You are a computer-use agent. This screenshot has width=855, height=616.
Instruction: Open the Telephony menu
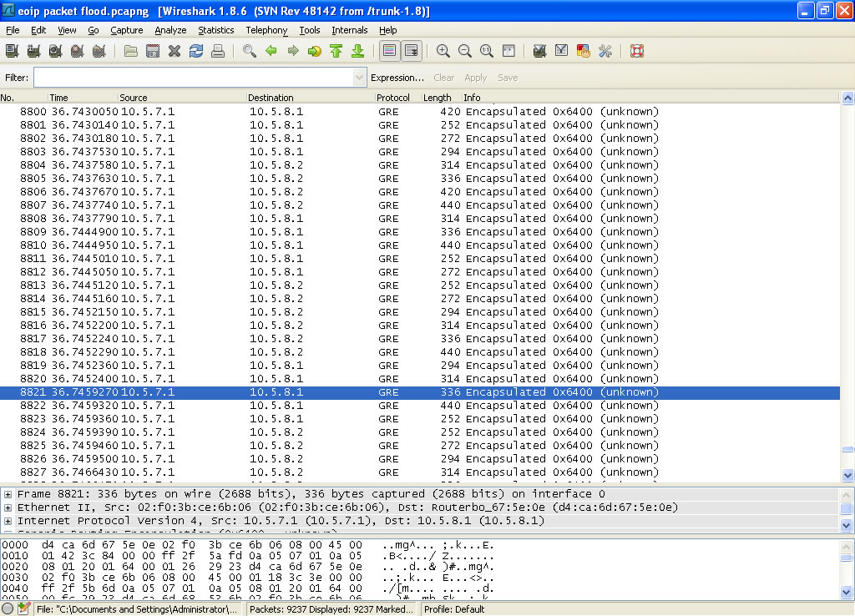(x=266, y=30)
